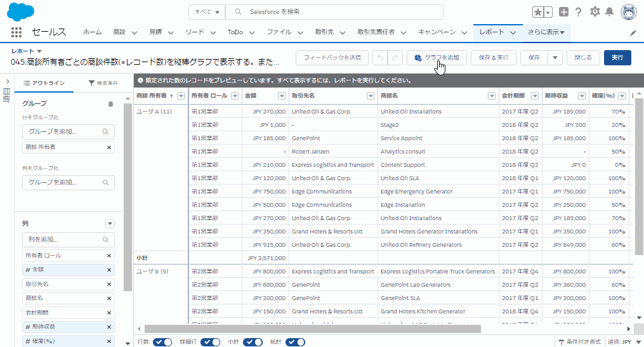The image size is (644, 347).
Task: Remove the 金額 column from list
Action: (109, 270)
